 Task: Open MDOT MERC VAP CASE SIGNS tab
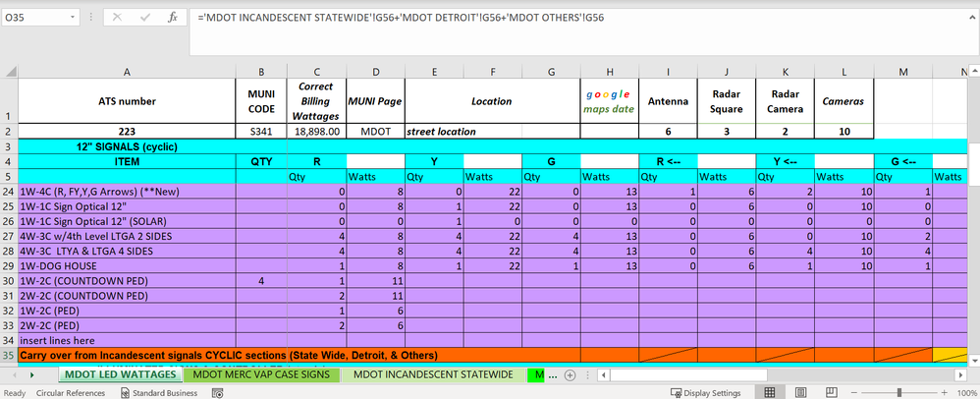pos(261,374)
